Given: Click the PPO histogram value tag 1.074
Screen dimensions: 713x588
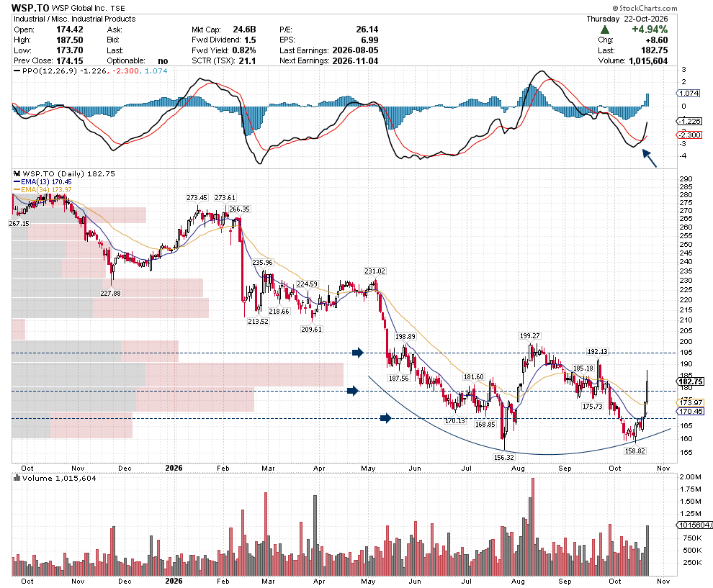Looking at the screenshot, I should point(689,93).
